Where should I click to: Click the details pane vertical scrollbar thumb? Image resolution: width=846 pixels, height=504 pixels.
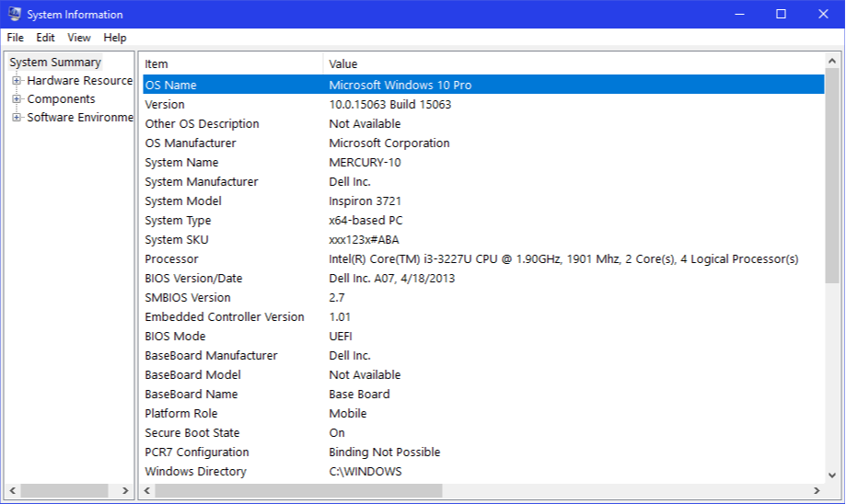coord(832,175)
